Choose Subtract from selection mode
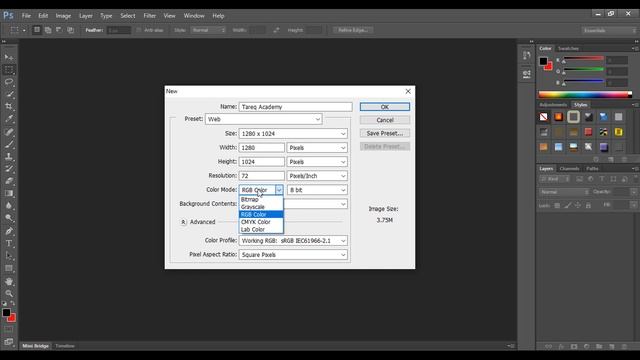 [59, 30]
